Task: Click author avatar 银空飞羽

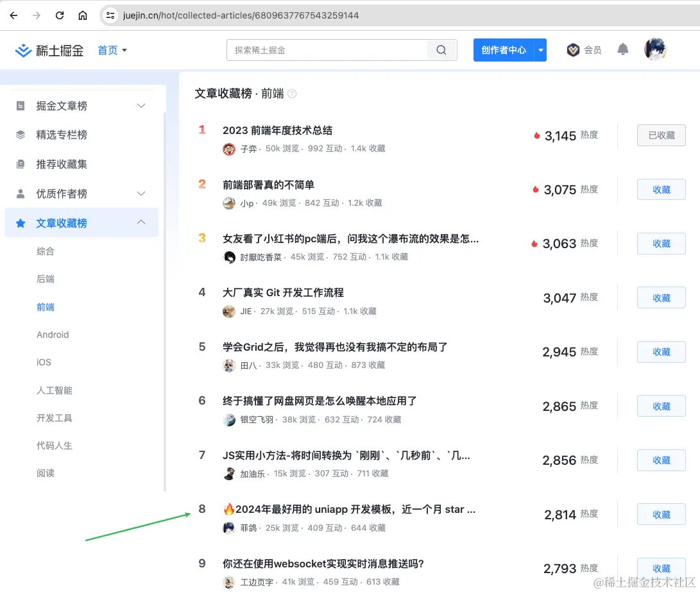Action: coord(229,420)
